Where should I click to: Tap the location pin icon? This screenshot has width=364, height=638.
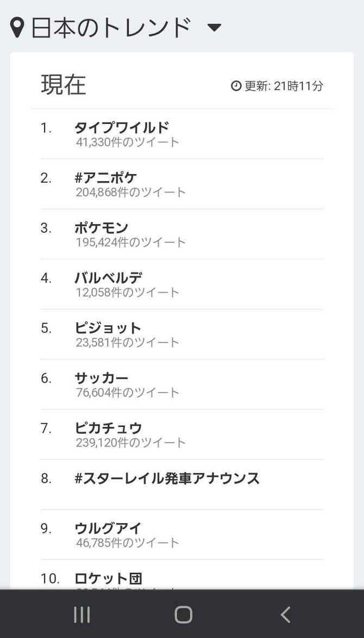pos(17,28)
